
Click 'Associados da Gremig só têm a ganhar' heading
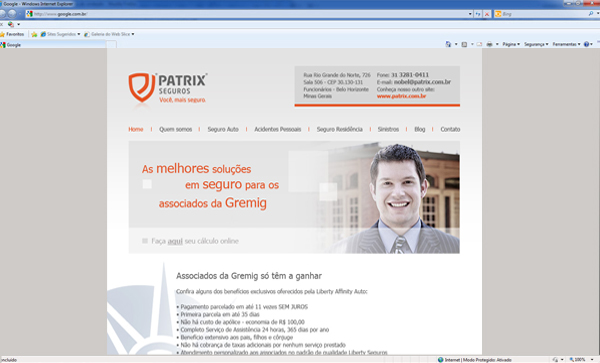tap(249, 276)
